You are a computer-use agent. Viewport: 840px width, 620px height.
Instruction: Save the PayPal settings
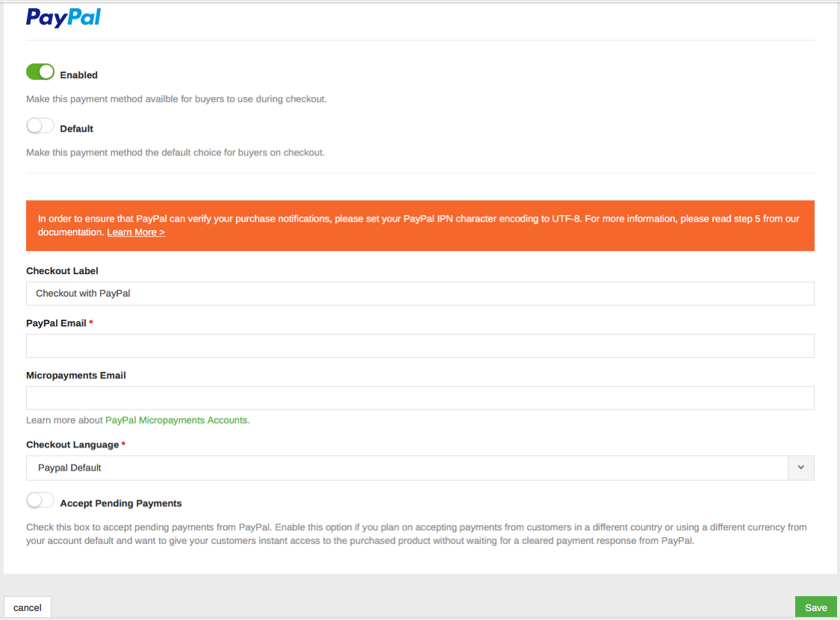click(815, 608)
